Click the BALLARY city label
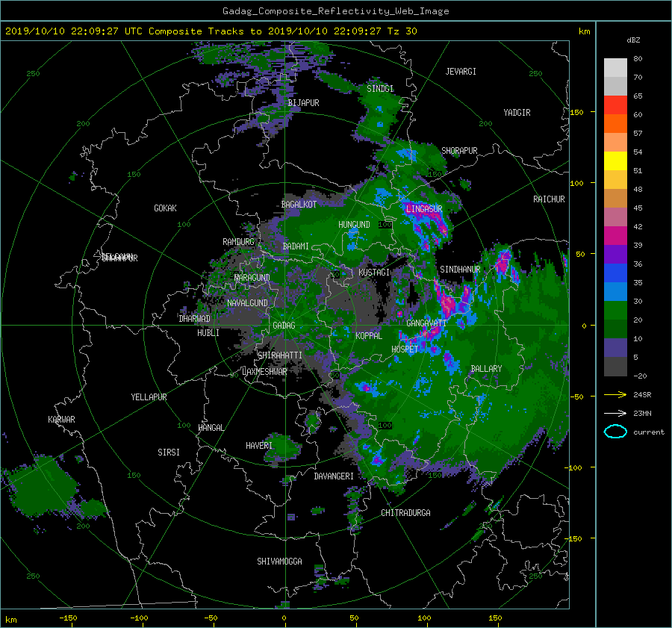Image resolution: width=672 pixels, height=628 pixels. [486, 369]
